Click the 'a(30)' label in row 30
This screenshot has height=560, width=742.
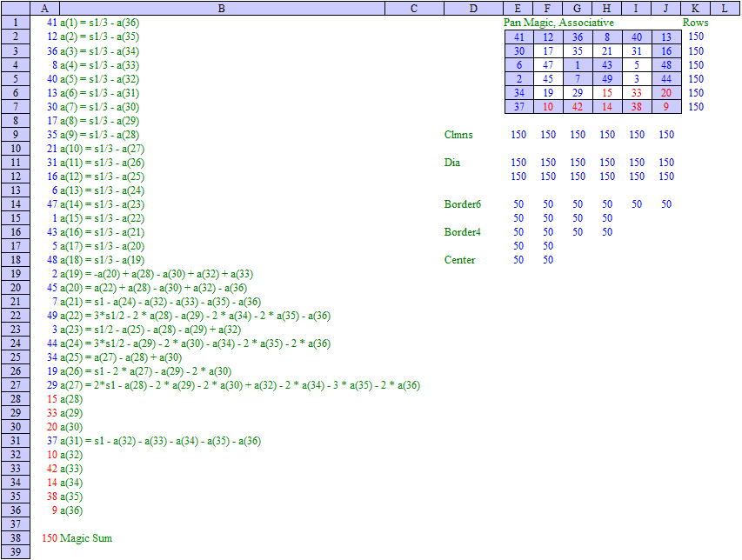(71, 427)
